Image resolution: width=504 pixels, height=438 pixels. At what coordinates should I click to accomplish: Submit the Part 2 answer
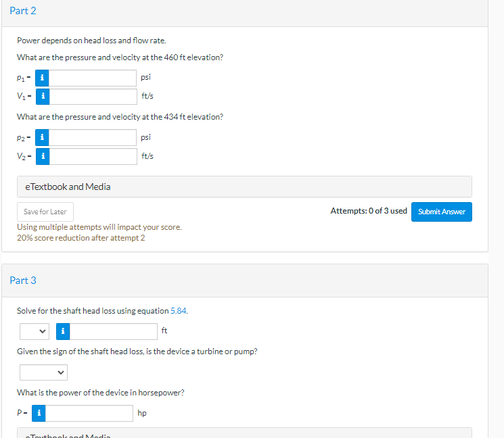point(442,212)
